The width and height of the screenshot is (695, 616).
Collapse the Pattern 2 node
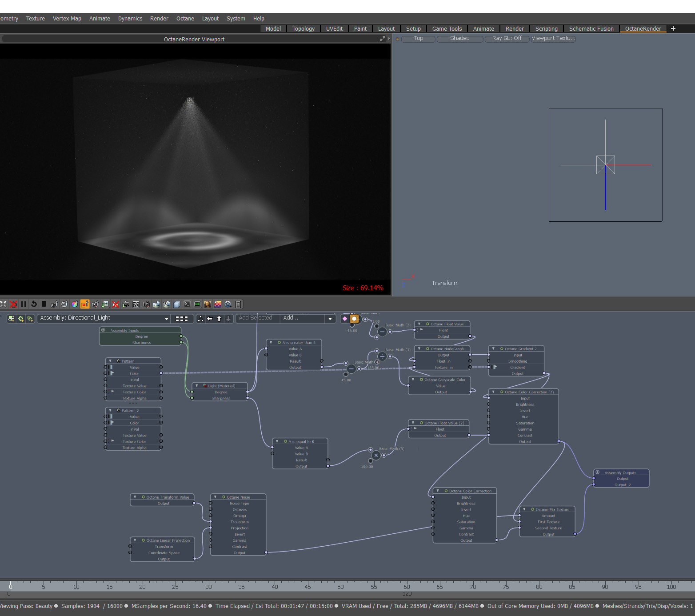(x=111, y=410)
